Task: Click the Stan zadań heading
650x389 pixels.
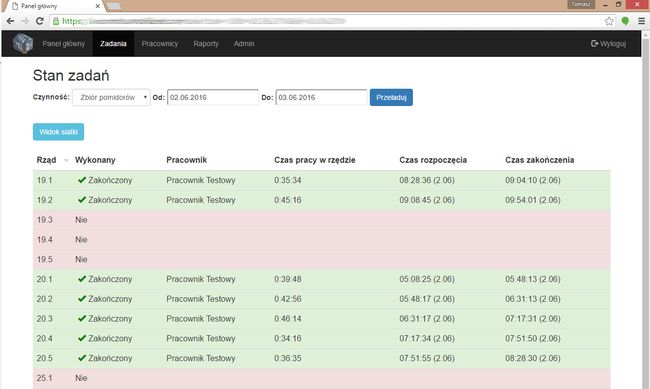Action: pos(71,75)
